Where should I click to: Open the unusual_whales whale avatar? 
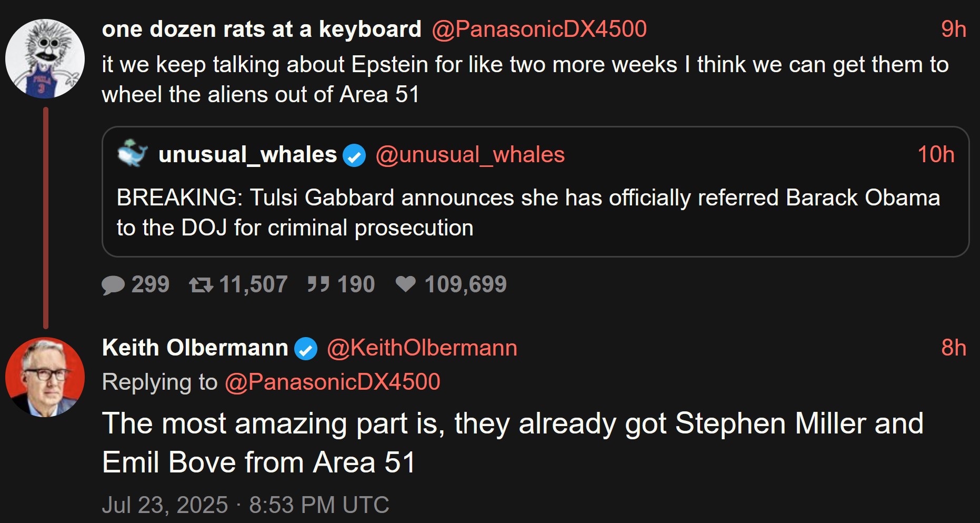point(132,154)
